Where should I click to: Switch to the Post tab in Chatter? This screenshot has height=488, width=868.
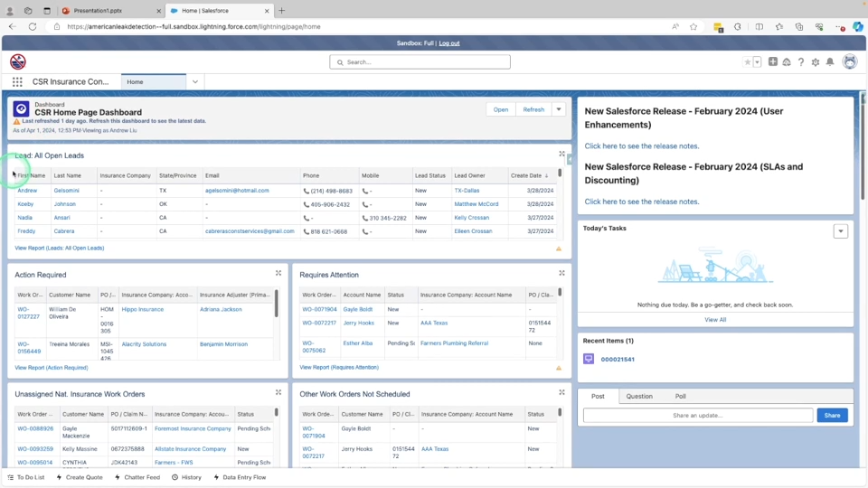(x=598, y=396)
